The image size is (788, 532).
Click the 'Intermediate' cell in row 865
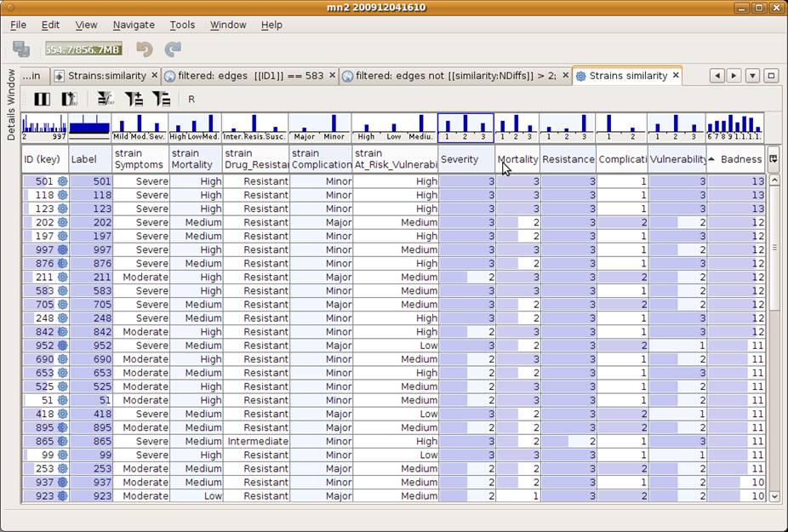256,441
